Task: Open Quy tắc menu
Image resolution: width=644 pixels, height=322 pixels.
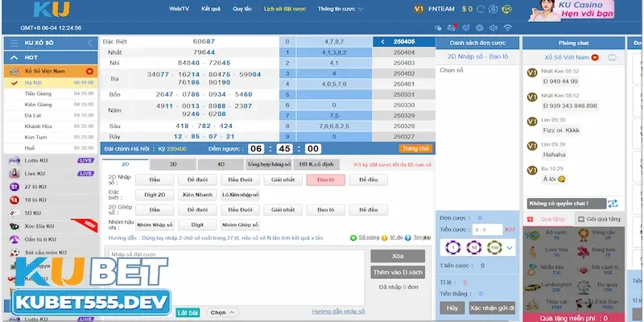Action: point(242,9)
